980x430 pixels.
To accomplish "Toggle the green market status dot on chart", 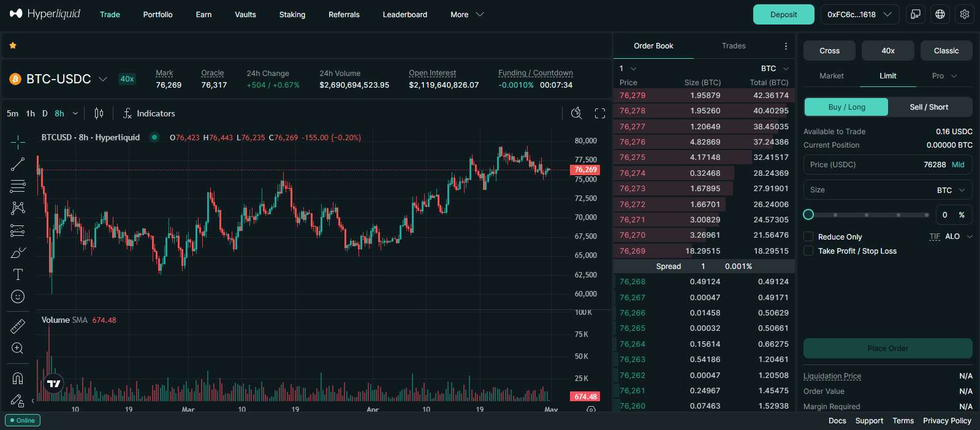I will point(154,137).
